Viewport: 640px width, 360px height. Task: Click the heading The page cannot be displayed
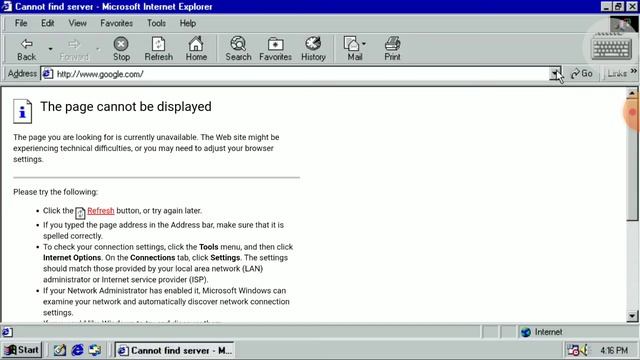[126, 107]
